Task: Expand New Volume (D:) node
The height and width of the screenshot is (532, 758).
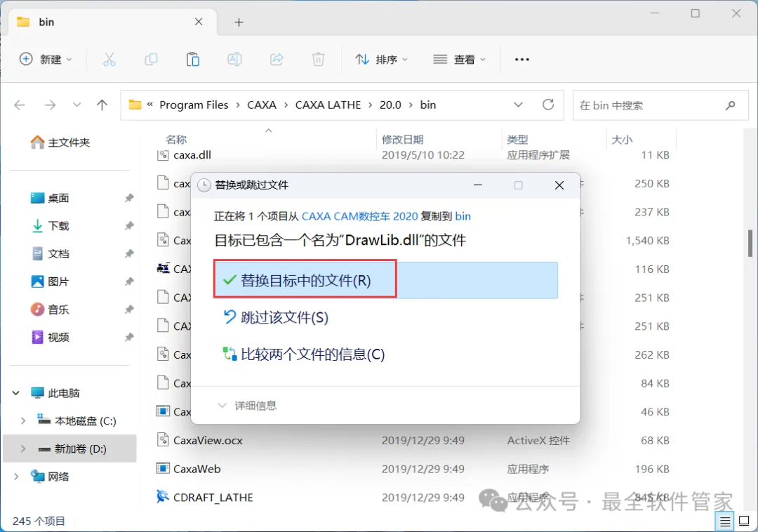Action: 22,449
